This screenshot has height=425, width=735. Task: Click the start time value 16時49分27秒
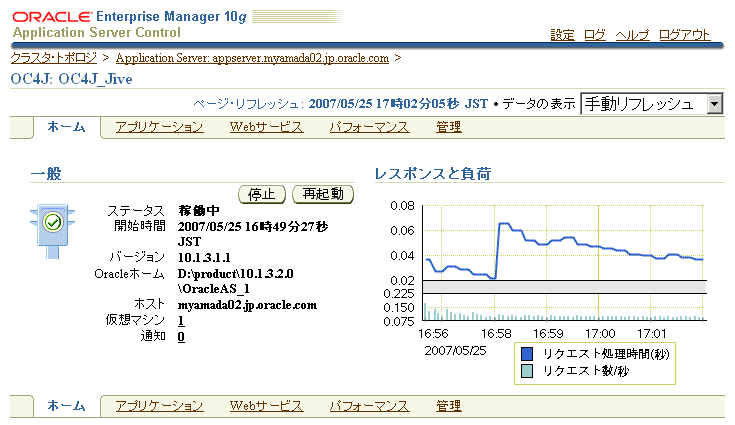pyautogui.click(x=286, y=227)
